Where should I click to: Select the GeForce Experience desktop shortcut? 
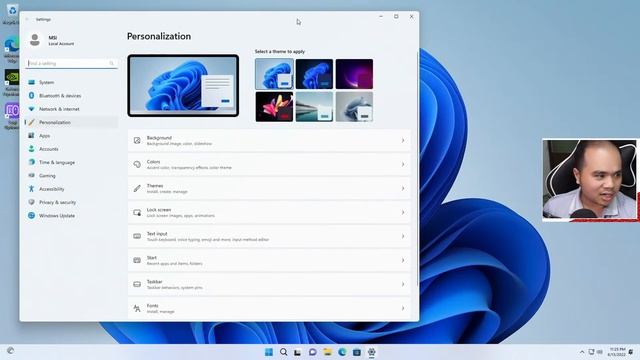(11, 82)
